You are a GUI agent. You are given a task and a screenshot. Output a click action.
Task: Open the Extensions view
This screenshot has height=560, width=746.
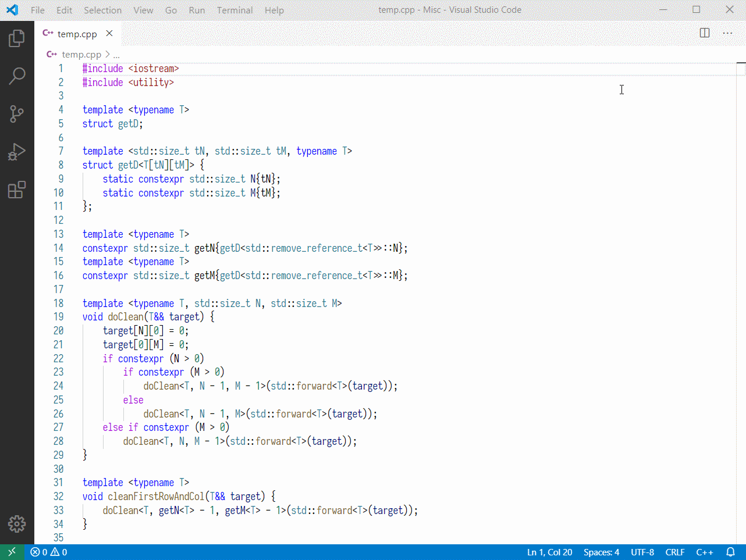(x=17, y=189)
